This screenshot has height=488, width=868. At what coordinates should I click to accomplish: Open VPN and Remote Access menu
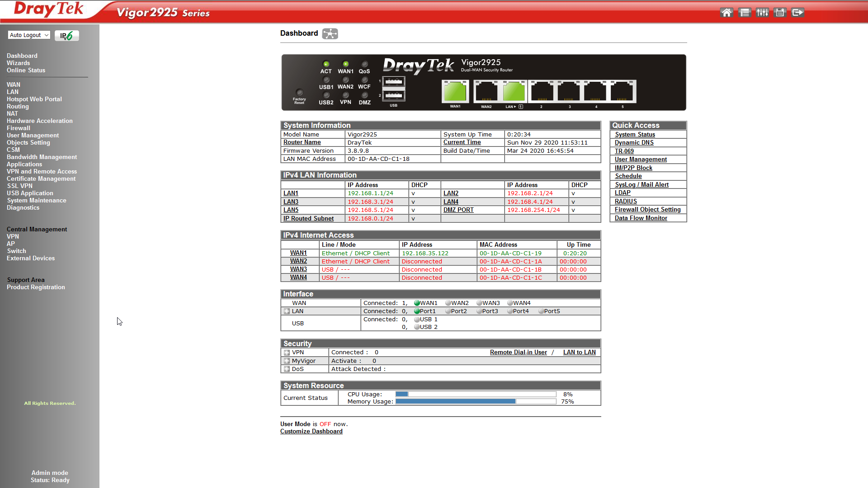42,172
